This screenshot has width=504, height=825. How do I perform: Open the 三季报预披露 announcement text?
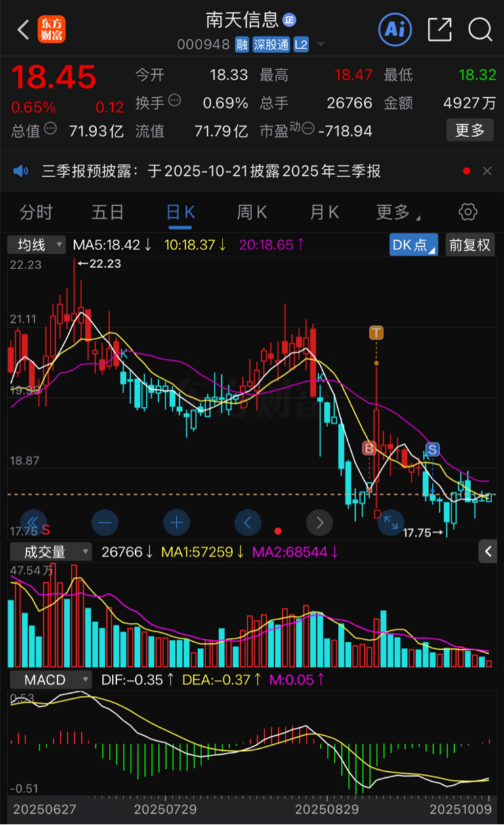pos(211,171)
